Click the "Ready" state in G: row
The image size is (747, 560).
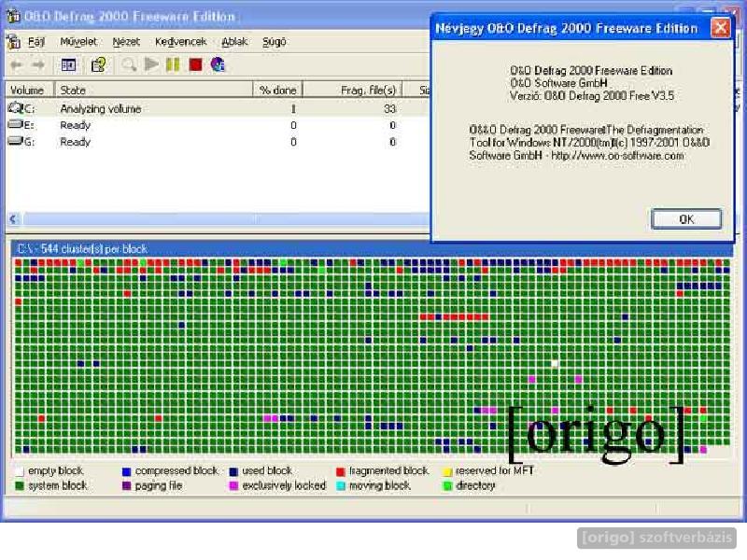coord(76,142)
